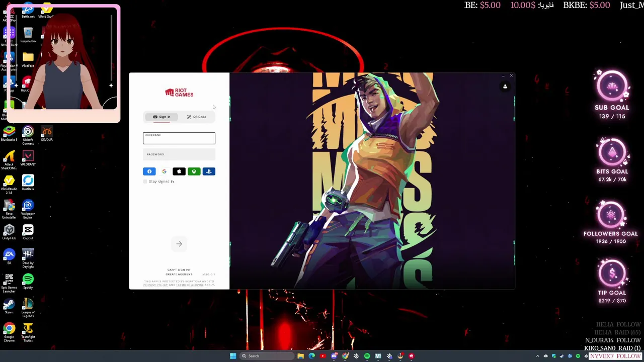Screen dimensions: 644x362
Task: Focus the Password input field
Action: [179, 155]
